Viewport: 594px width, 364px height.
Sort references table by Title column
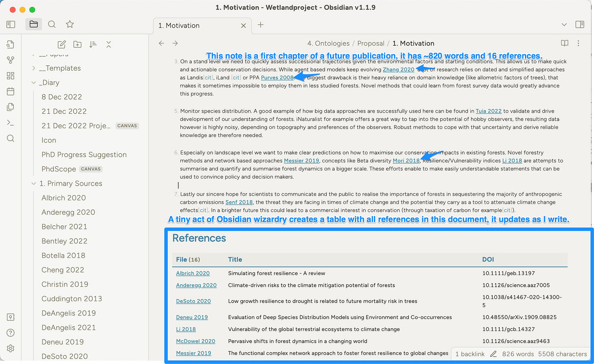point(235,260)
